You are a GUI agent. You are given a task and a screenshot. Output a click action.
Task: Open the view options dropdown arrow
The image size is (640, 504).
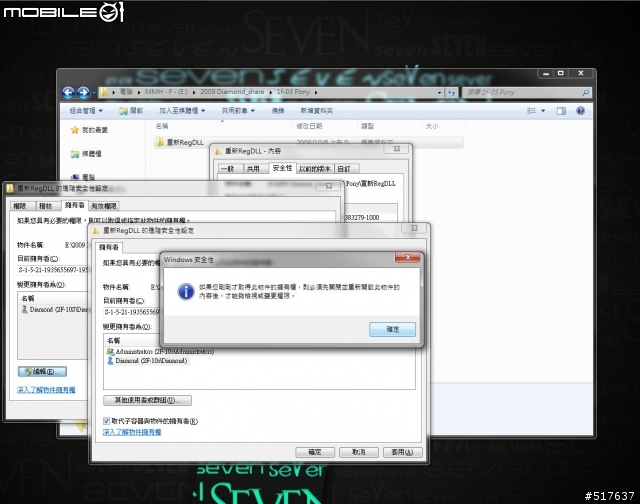pos(543,111)
